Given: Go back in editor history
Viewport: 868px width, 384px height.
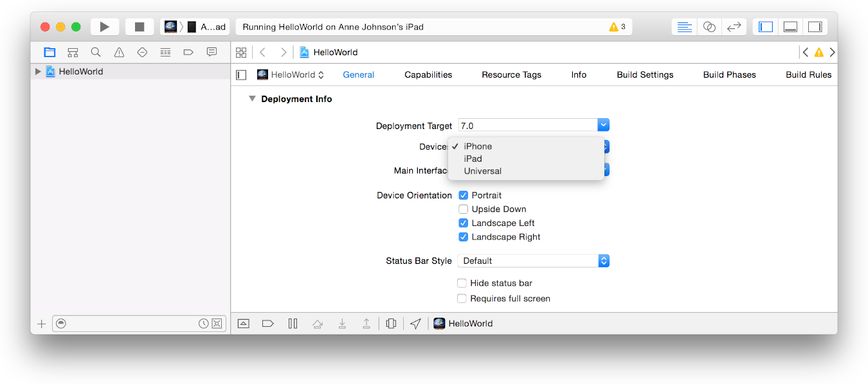Looking at the screenshot, I should [262, 52].
